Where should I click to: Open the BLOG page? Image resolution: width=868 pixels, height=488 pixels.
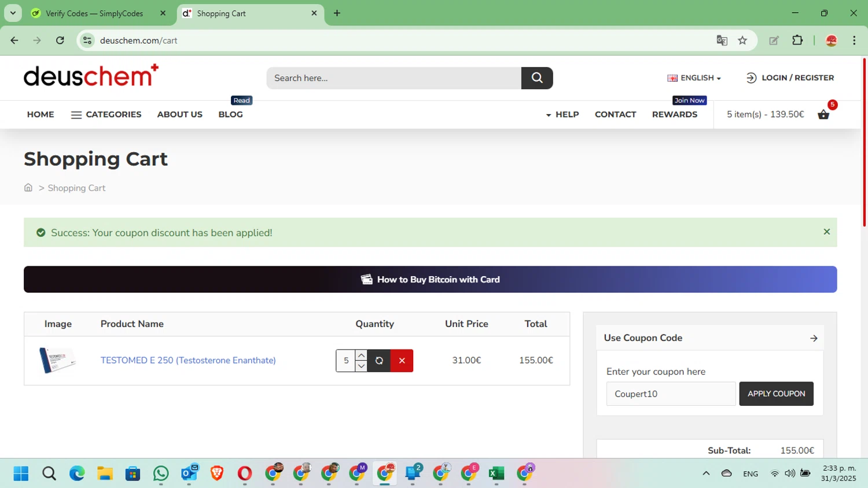(230, 115)
